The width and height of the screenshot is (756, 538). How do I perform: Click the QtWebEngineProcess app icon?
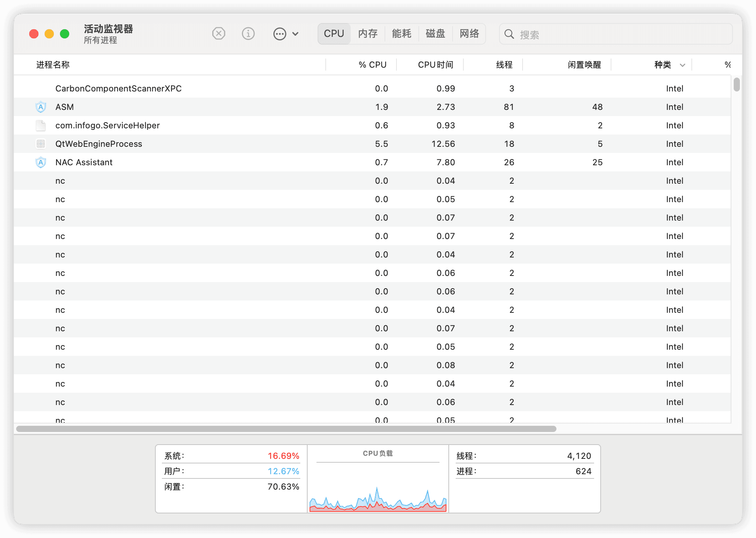tap(41, 144)
